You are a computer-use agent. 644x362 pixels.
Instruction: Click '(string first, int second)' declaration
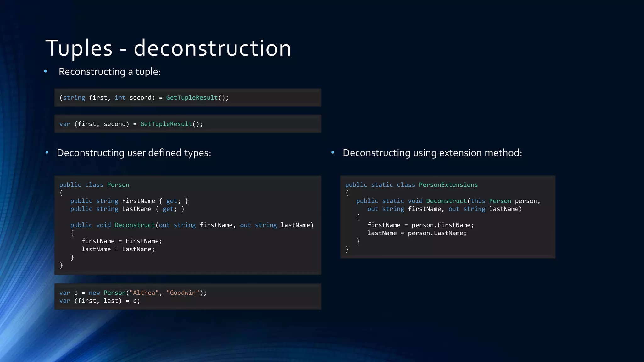pos(107,98)
